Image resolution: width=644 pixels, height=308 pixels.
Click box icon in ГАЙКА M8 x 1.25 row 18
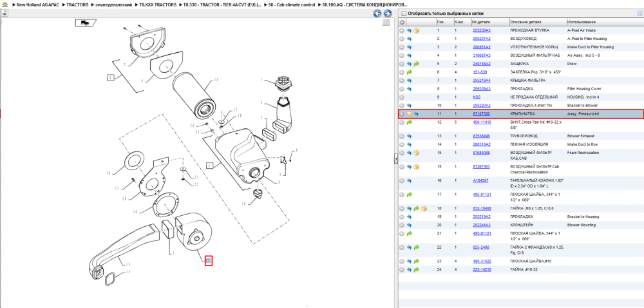point(424,209)
